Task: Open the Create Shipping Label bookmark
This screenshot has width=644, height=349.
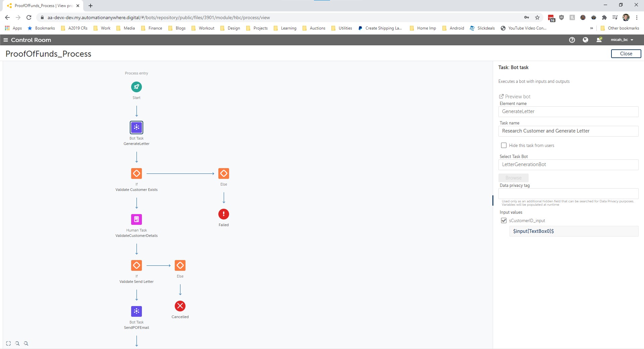Action: [x=380, y=28]
